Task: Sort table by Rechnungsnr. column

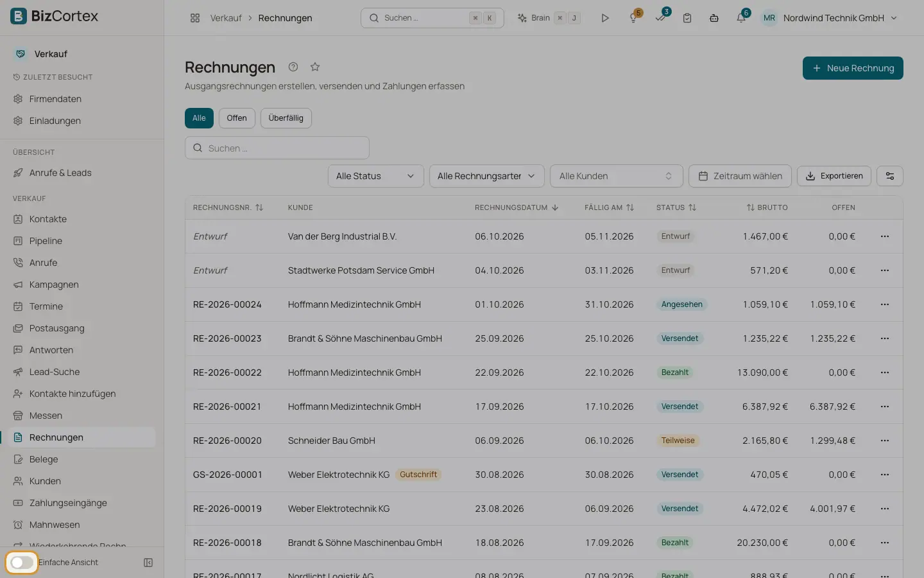Action: pos(228,207)
